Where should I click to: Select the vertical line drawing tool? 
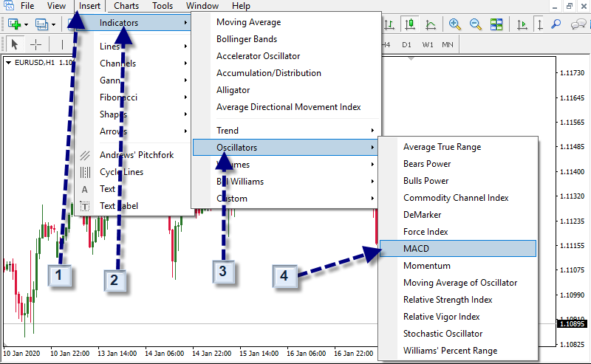pyautogui.click(x=62, y=44)
